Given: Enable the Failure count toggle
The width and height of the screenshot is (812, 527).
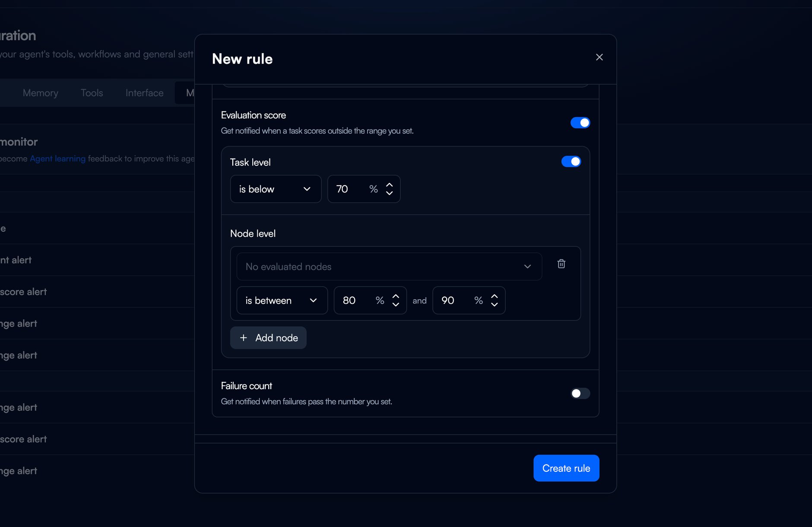Looking at the screenshot, I should [580, 394].
